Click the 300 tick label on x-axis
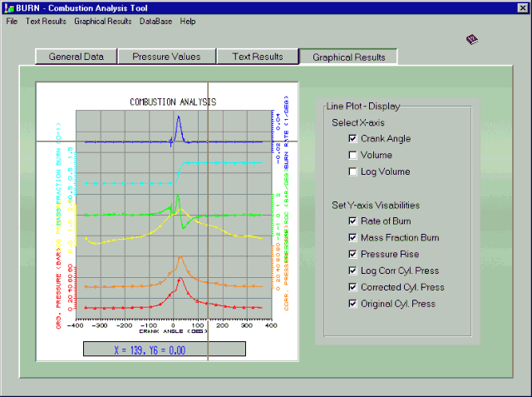This screenshot has width=532, height=397. click(x=247, y=325)
